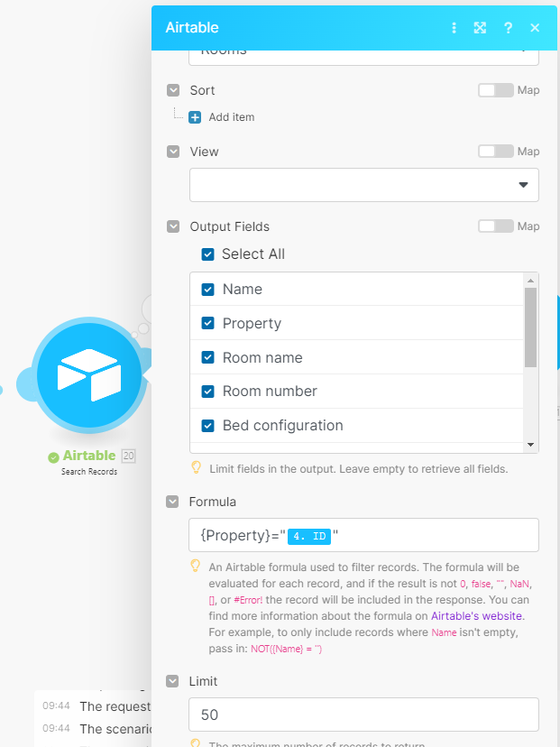
Task: Add a sort item via Add item
Action: click(232, 117)
